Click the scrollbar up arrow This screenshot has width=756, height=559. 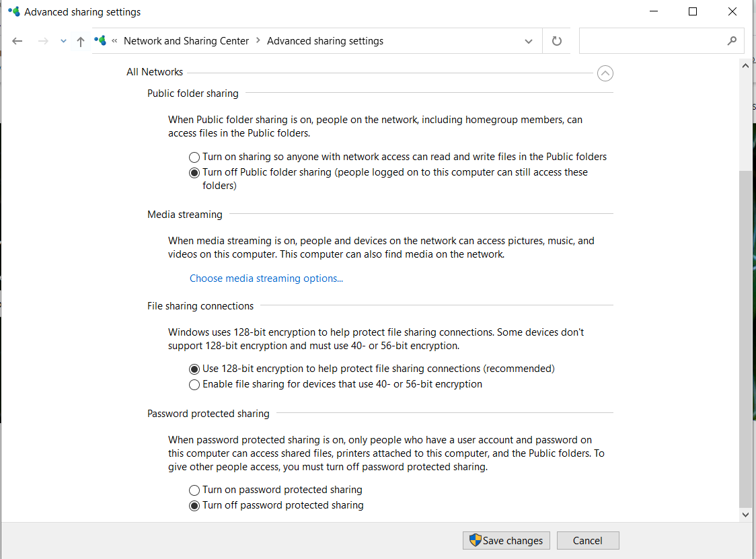click(x=745, y=66)
